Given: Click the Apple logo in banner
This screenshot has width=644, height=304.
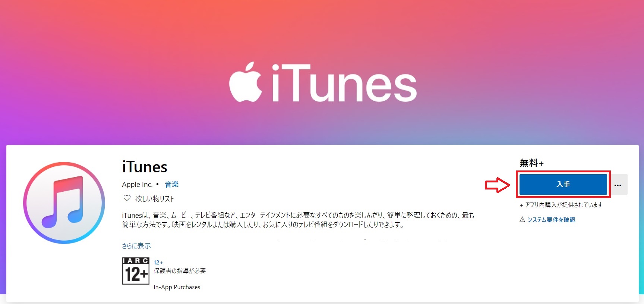Looking at the screenshot, I should 245,82.
